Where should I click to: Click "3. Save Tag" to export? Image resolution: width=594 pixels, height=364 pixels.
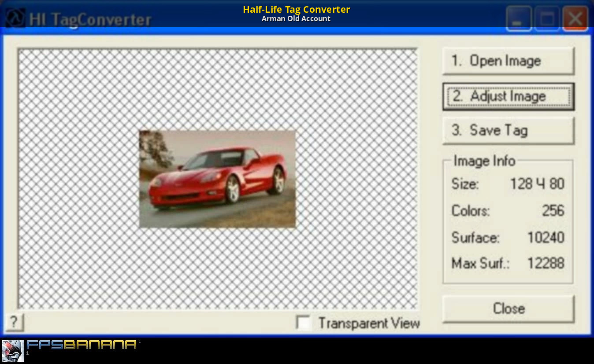click(x=508, y=131)
